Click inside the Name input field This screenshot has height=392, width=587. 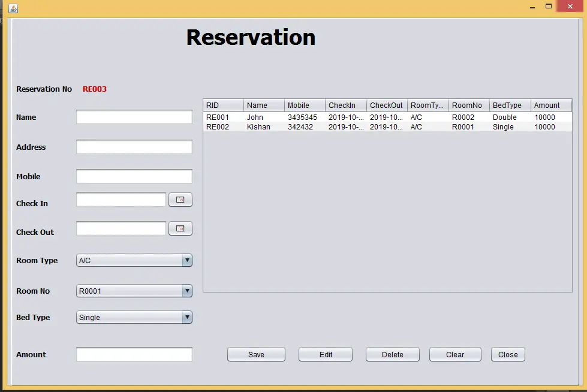click(134, 117)
